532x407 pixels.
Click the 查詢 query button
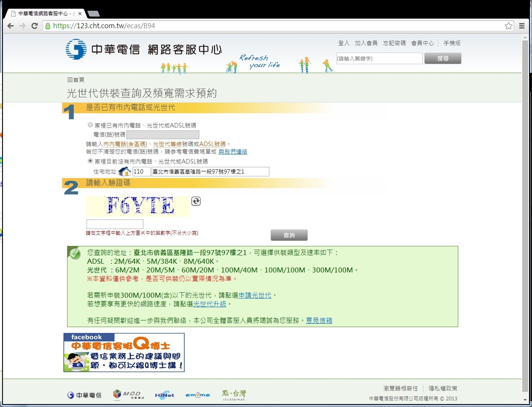289,235
